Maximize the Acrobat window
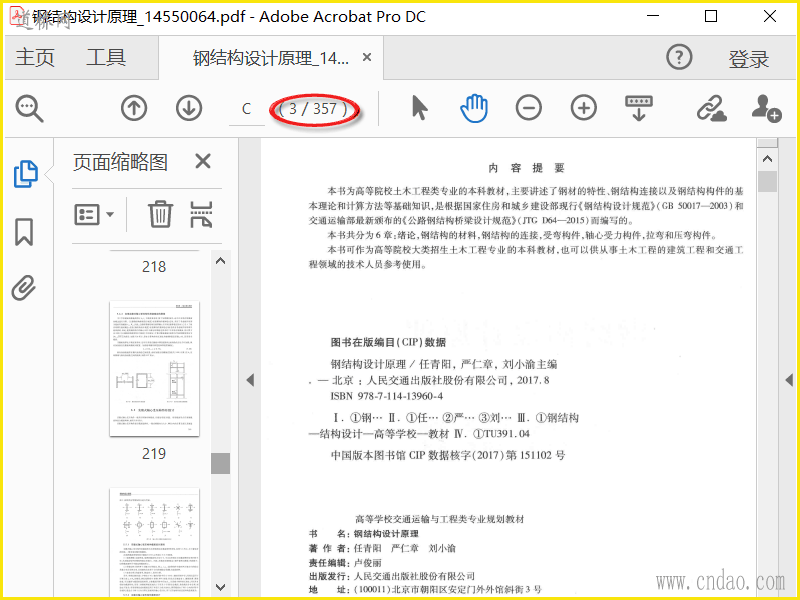The width and height of the screenshot is (800, 600). coord(711,16)
